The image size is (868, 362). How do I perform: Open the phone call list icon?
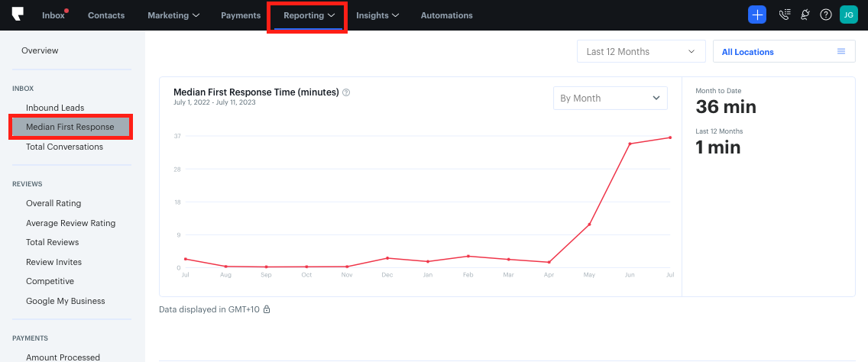783,15
